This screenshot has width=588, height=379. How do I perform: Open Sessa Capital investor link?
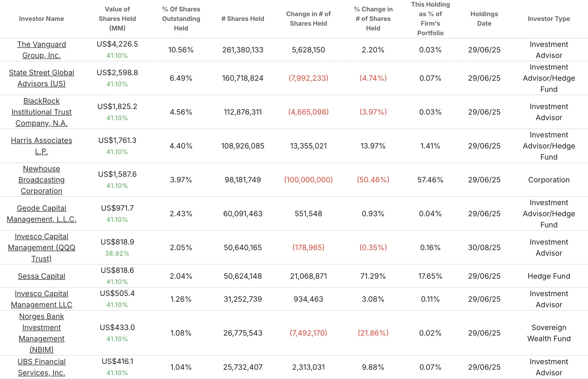42,276
